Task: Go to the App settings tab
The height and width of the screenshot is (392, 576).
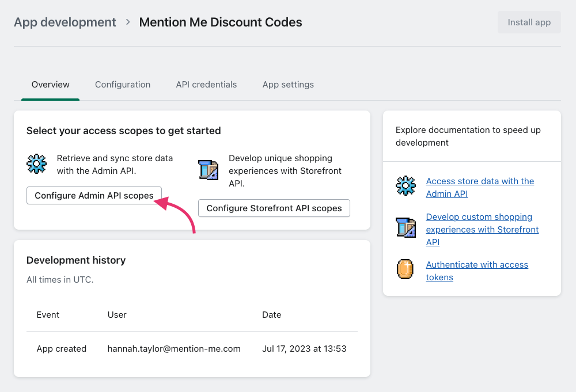Action: pos(288,85)
